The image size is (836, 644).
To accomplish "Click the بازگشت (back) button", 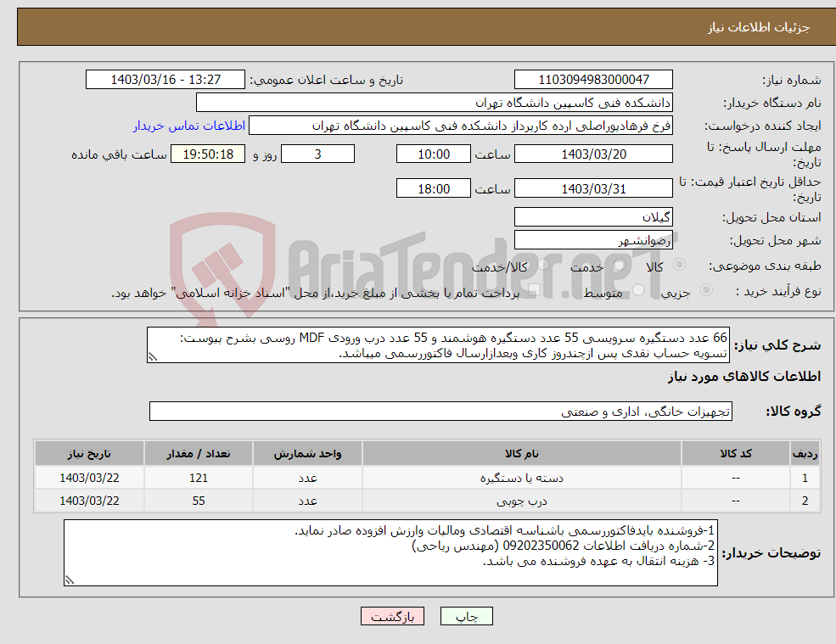I will 392,616.
